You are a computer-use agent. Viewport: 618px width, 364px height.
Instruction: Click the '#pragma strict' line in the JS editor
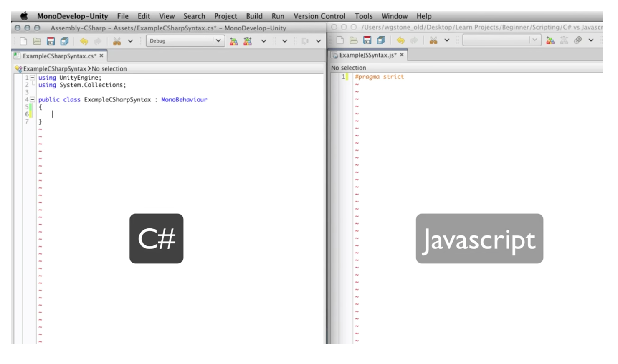pyautogui.click(x=380, y=77)
